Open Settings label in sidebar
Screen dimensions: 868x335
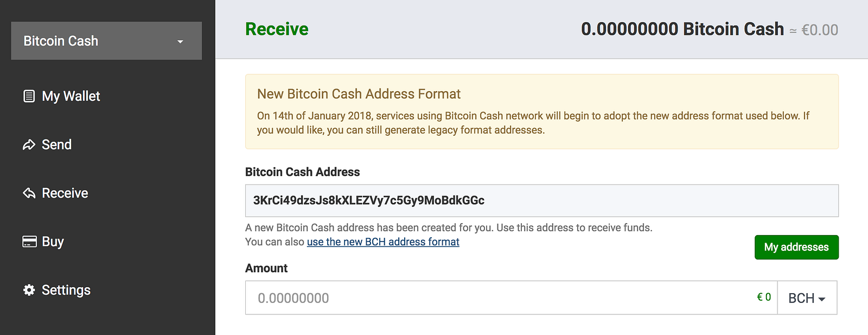click(66, 290)
